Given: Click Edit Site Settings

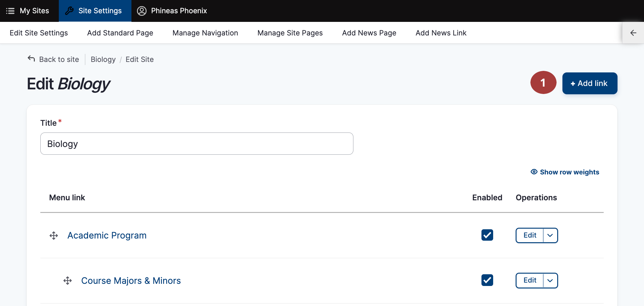Looking at the screenshot, I should coord(39,33).
